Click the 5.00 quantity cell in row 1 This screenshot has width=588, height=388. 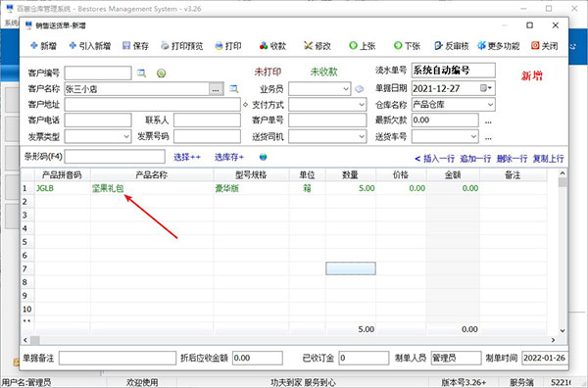(x=350, y=188)
